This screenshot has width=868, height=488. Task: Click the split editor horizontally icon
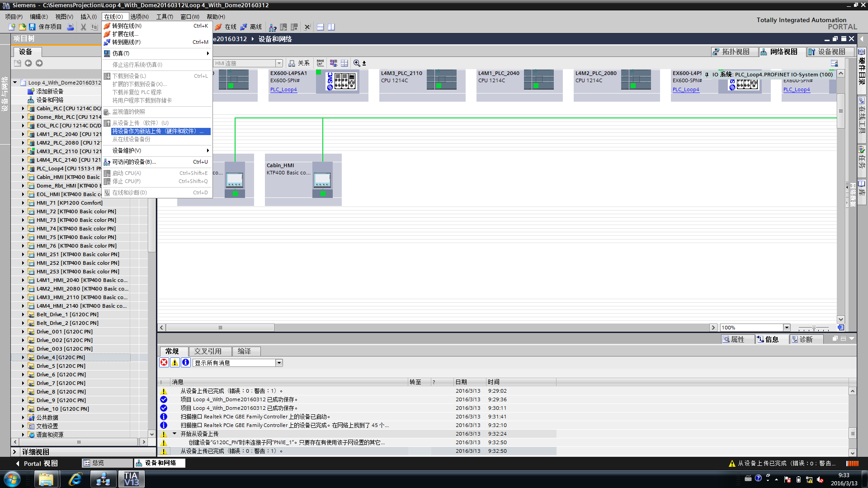(x=320, y=27)
